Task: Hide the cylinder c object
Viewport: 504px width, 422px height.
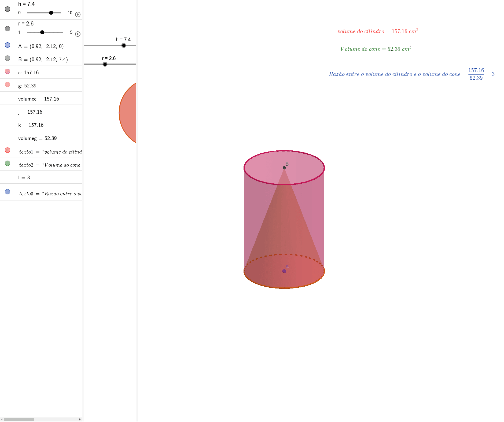Action: point(8,71)
